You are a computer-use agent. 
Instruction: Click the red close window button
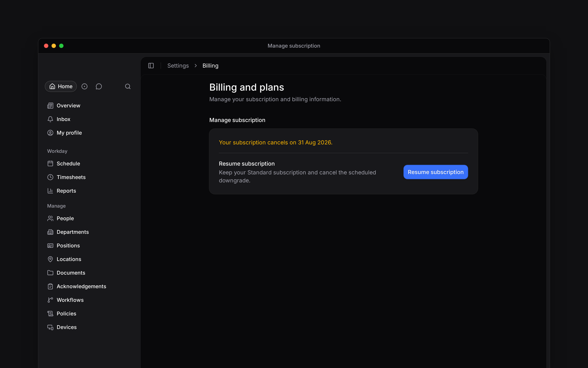click(46, 46)
